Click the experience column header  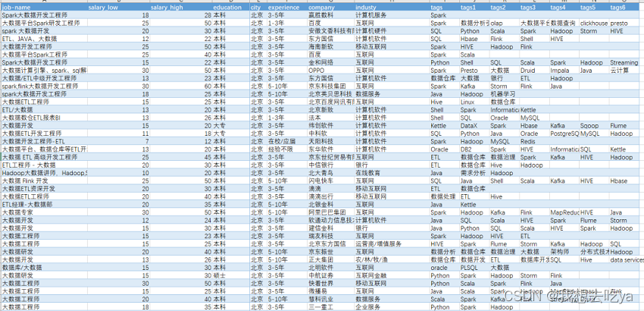pos(286,8)
